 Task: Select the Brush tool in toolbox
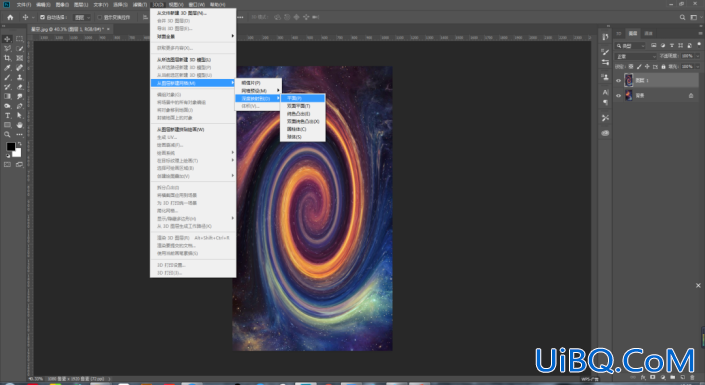tap(7, 77)
